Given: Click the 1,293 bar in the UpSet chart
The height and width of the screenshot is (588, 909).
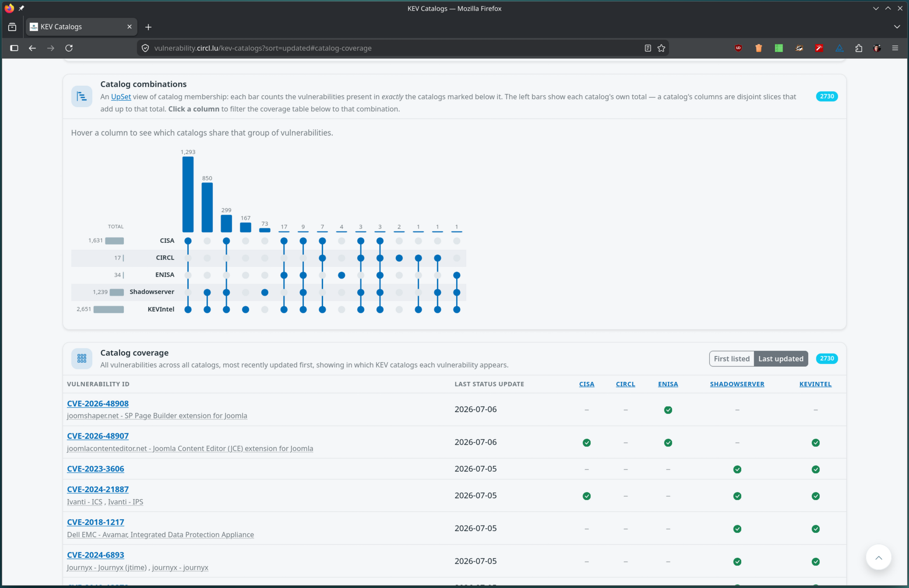Looking at the screenshot, I should pos(188,194).
